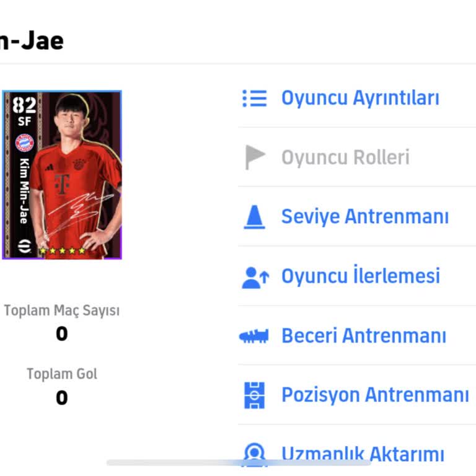Viewport: 476px width, 476px height.
Task: Select Uzmanlık Aktarımı option
Action: [363, 454]
